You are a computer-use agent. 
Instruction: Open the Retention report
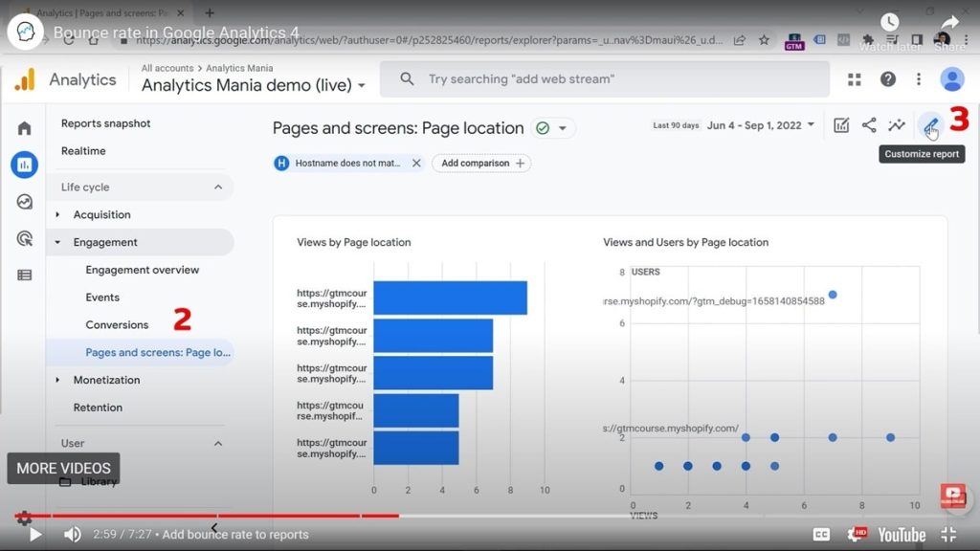[99, 408]
